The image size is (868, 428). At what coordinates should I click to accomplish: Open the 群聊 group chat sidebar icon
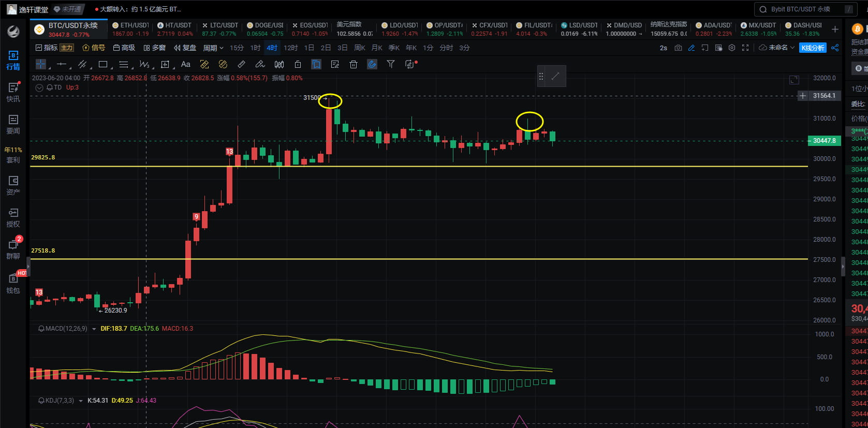13,249
